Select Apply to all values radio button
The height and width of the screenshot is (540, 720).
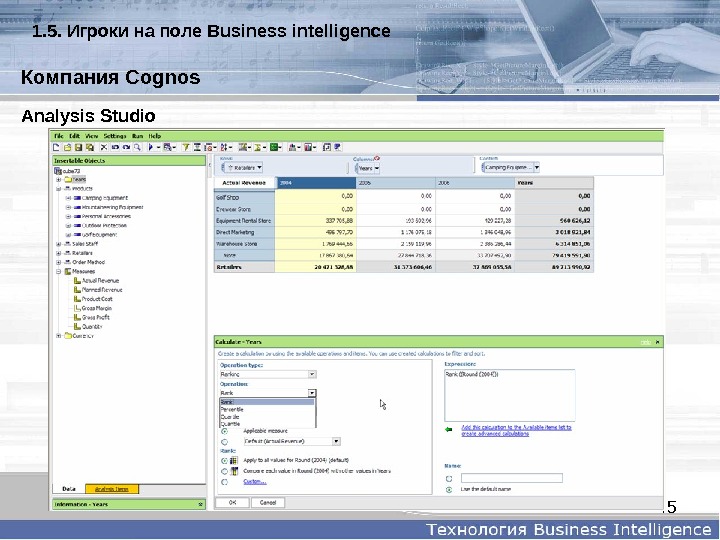pos(225,460)
